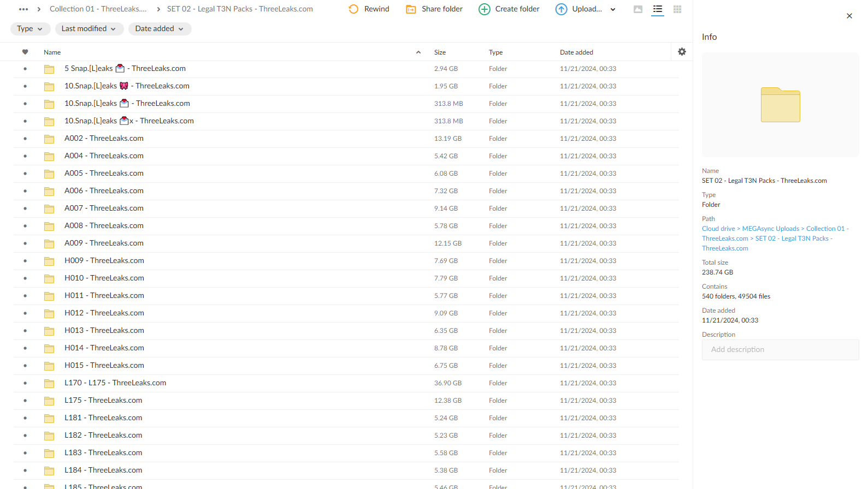Open the three-dots breadcrumb menu
Viewport: 868px width, 489px height.
(x=23, y=9)
